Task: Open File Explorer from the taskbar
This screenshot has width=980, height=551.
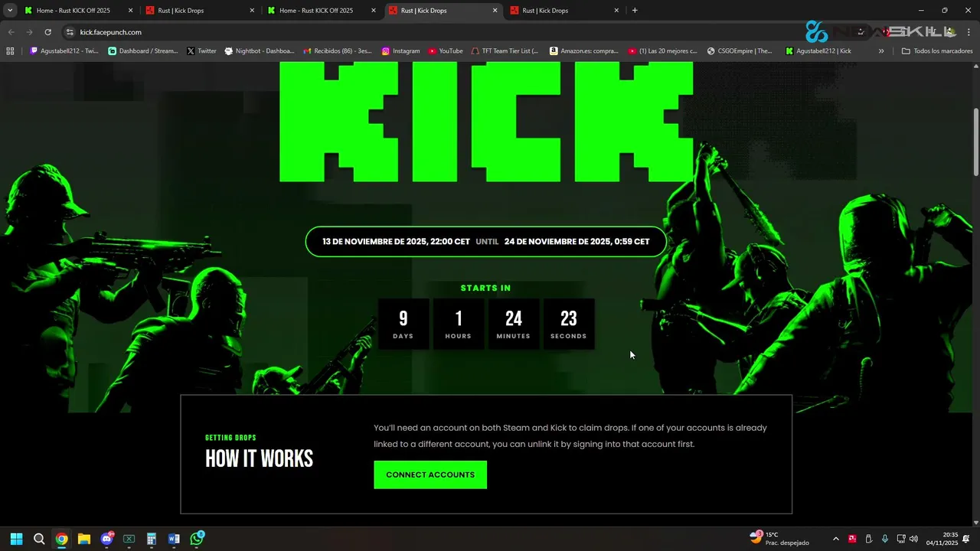Action: (84, 539)
